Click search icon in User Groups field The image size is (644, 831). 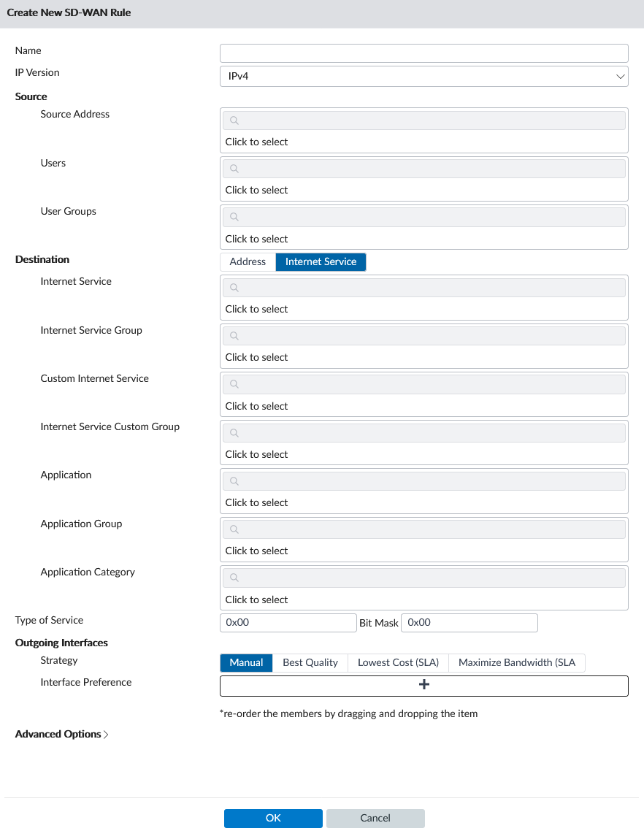tap(234, 217)
